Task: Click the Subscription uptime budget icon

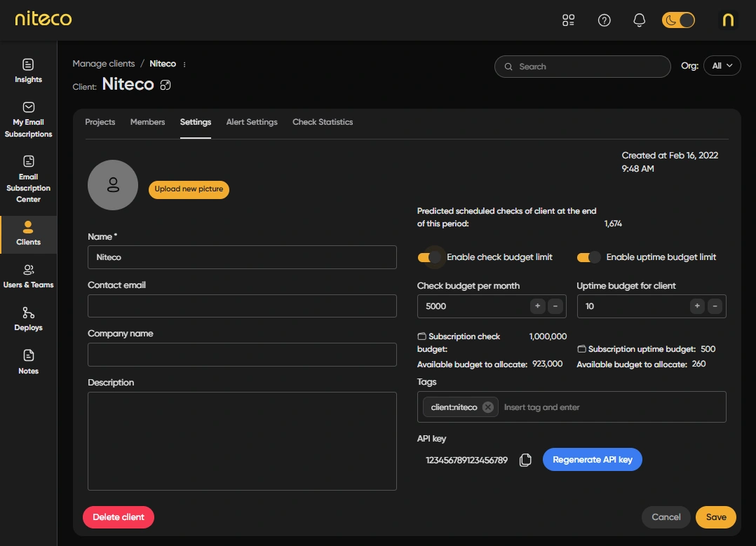Action: click(581, 349)
